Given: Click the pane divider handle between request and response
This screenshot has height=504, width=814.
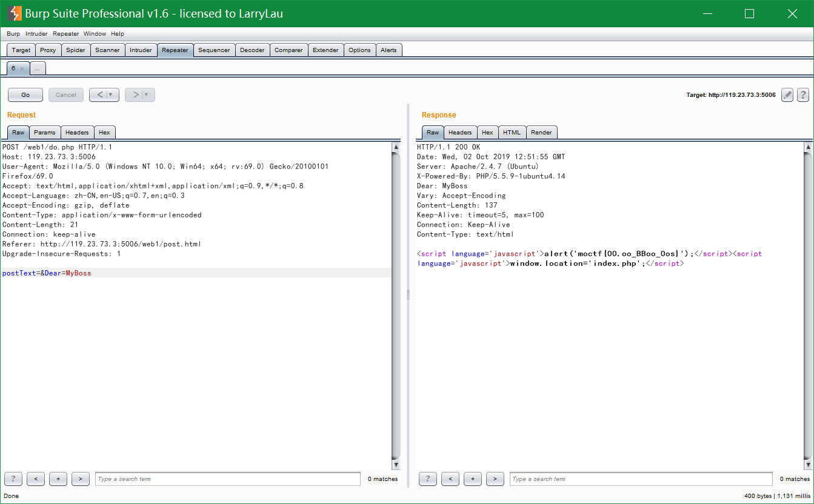Looking at the screenshot, I should click(x=408, y=295).
